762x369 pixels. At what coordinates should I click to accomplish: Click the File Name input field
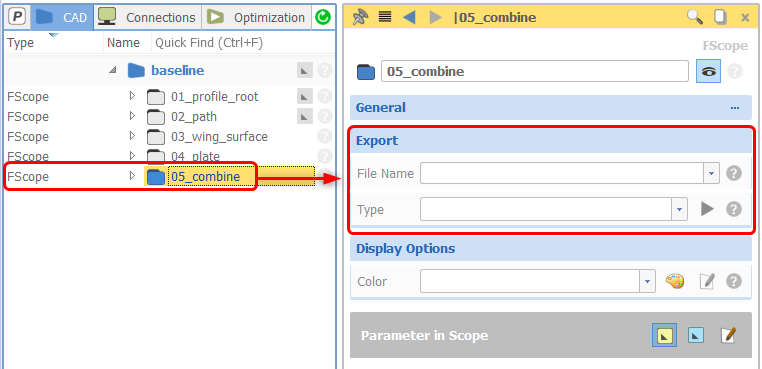[x=562, y=174]
